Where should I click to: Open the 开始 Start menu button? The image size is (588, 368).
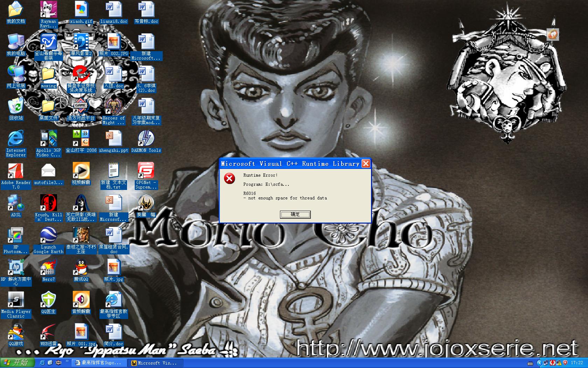(17, 363)
